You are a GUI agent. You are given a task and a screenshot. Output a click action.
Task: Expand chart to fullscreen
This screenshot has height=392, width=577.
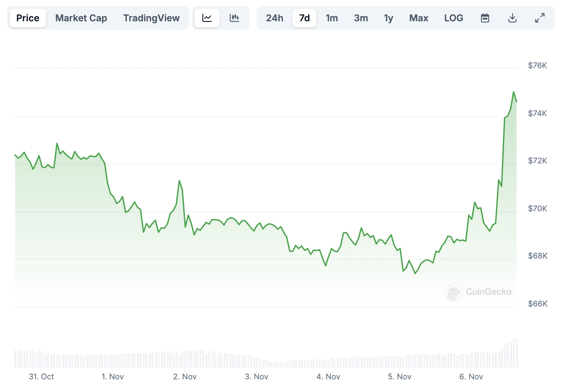tap(539, 18)
